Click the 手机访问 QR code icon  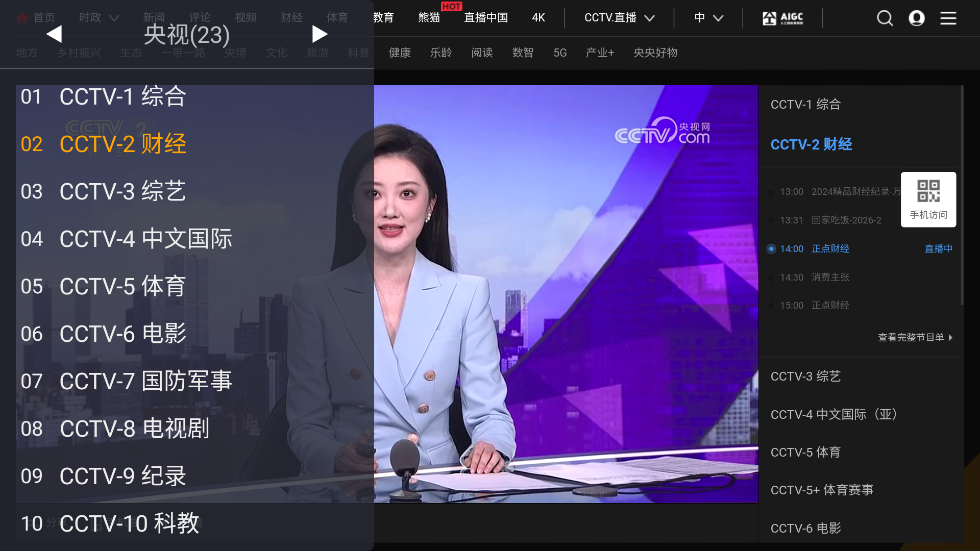click(x=928, y=191)
